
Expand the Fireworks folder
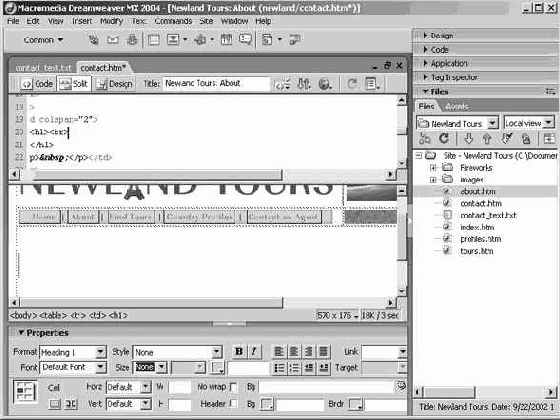433,168
